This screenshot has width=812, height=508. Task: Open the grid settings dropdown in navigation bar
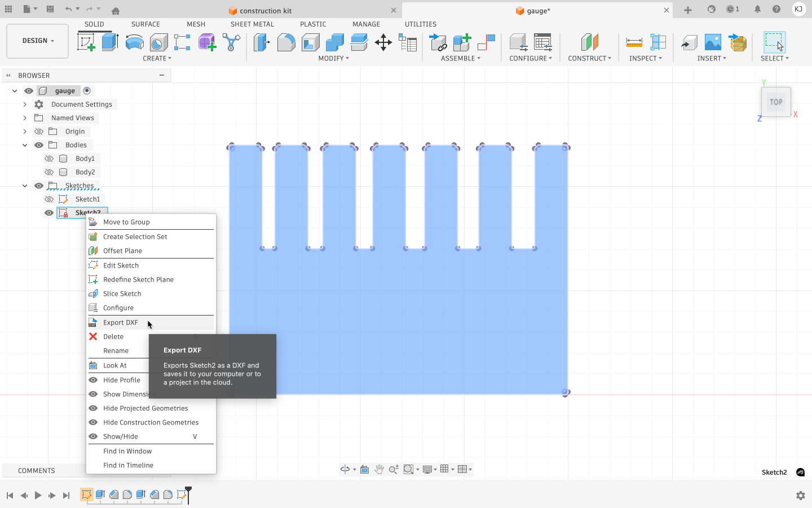tap(453, 469)
